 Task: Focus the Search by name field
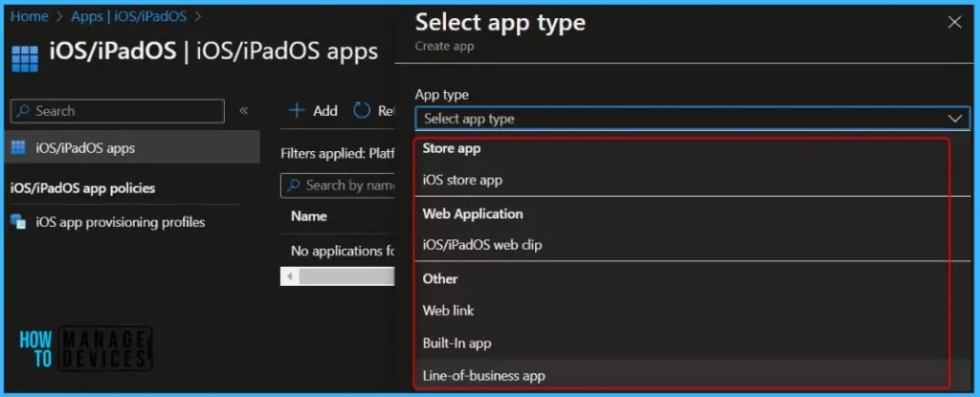tap(338, 186)
